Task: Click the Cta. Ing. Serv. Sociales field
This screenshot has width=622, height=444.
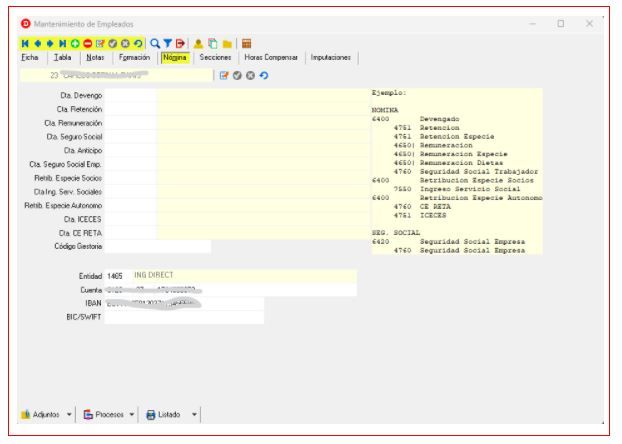Action: point(131,192)
